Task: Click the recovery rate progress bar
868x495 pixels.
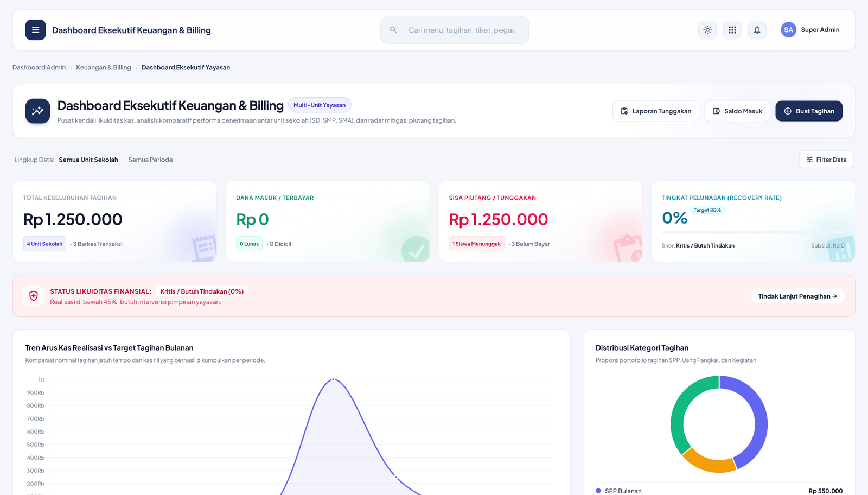Action: click(753, 232)
